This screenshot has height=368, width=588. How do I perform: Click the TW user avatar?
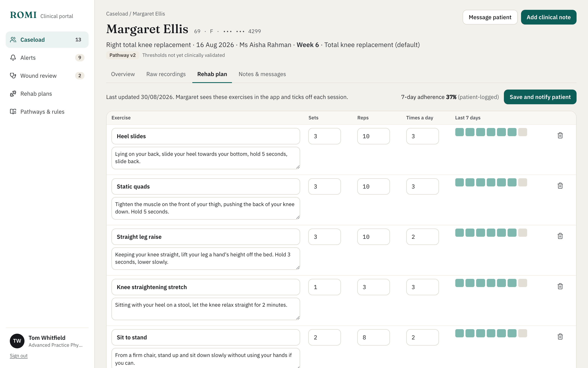click(x=17, y=341)
